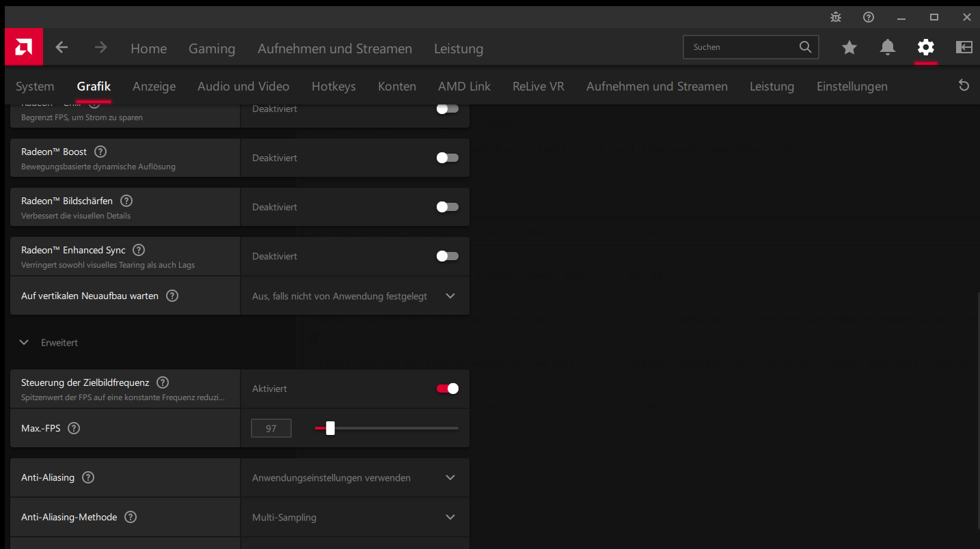
Task: Click the reset undo arrow icon
Action: pos(964,86)
